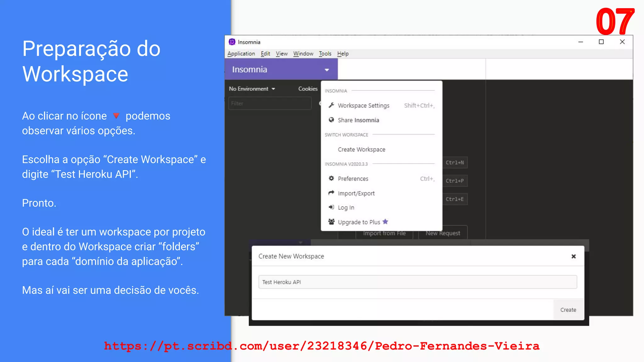Click the workspace name field with Test Heroku API

418,282
